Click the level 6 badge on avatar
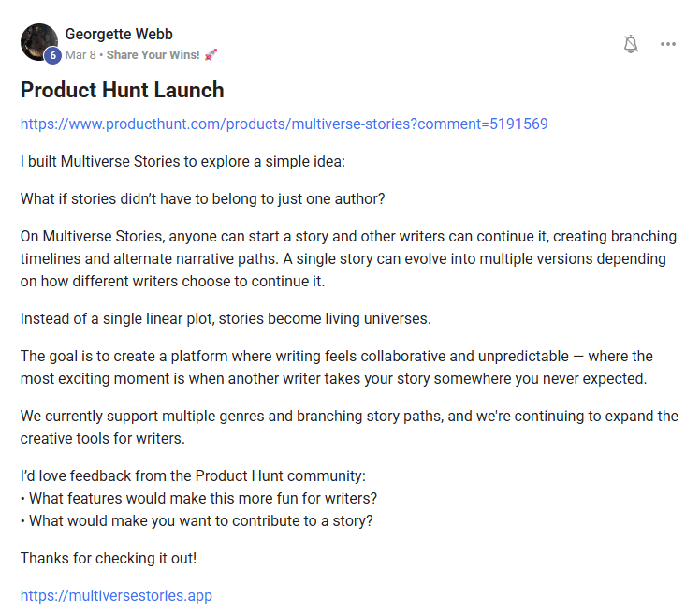The height and width of the screenshot is (614, 700). (x=52, y=55)
